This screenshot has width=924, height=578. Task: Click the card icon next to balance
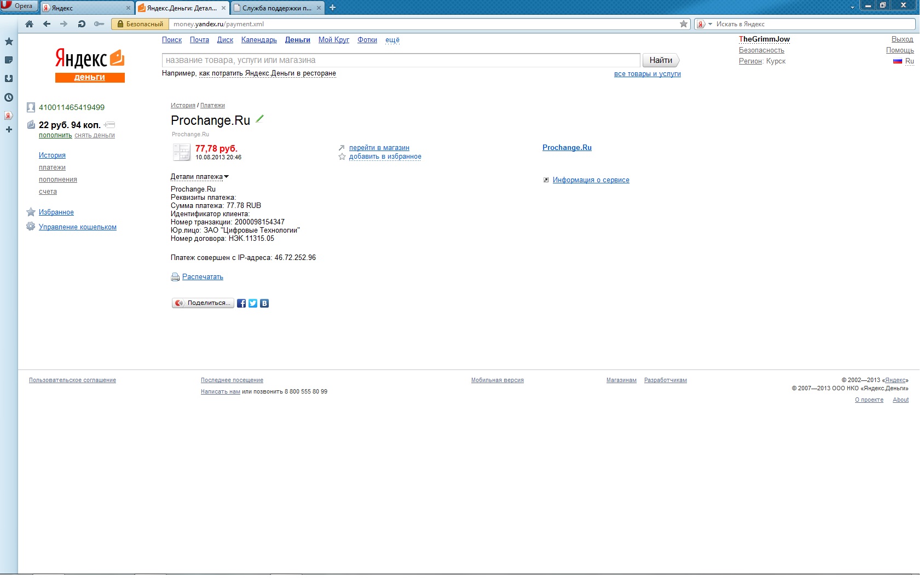pyautogui.click(x=109, y=125)
